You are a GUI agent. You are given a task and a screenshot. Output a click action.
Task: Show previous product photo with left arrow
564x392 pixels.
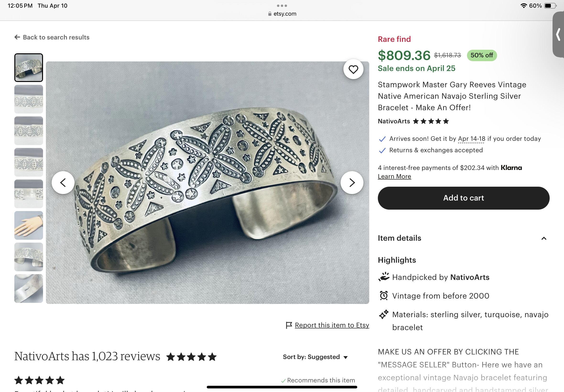[63, 182]
